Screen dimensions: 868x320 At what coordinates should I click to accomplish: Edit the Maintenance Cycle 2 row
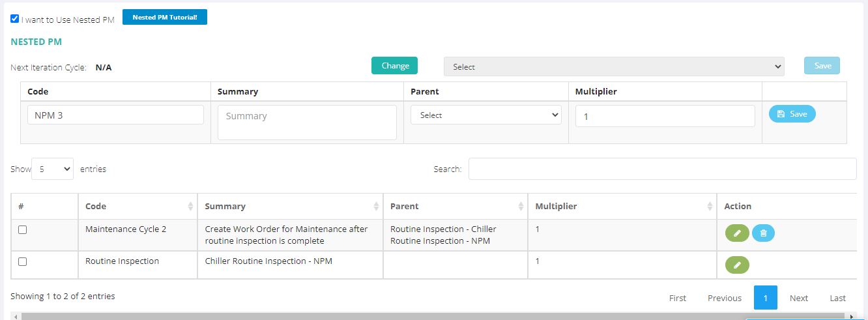point(737,233)
